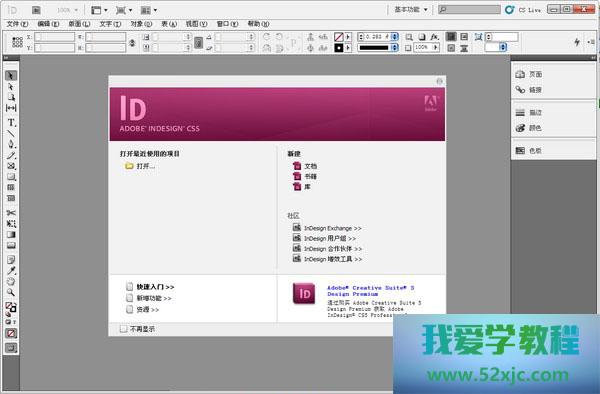The image size is (600, 394).
Task: Select the Eyedropper tool
Action: click(11, 270)
